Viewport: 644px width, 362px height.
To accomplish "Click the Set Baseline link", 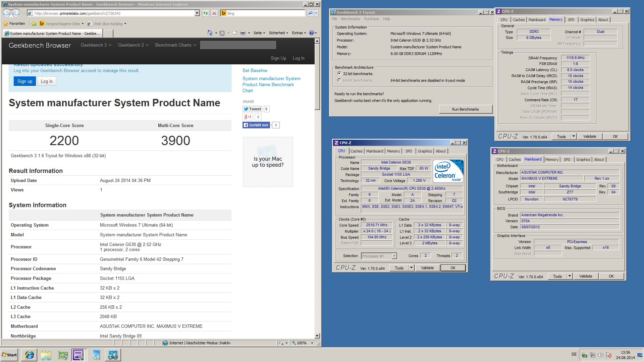I will click(x=255, y=71).
